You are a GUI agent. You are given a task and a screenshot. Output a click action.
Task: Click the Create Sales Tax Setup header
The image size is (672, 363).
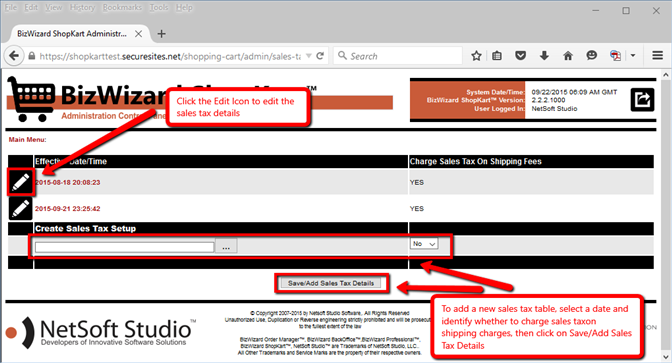[85, 228]
